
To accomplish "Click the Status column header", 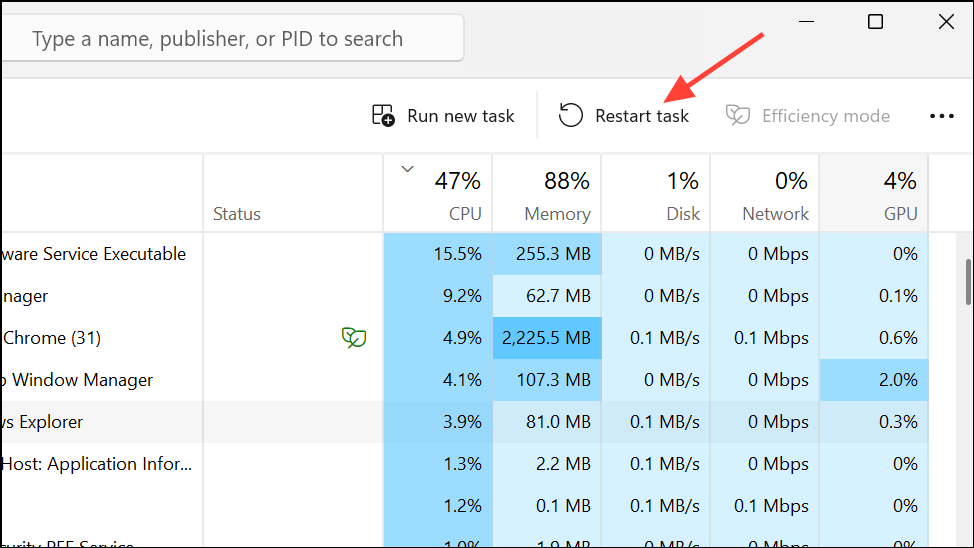I will click(x=237, y=213).
